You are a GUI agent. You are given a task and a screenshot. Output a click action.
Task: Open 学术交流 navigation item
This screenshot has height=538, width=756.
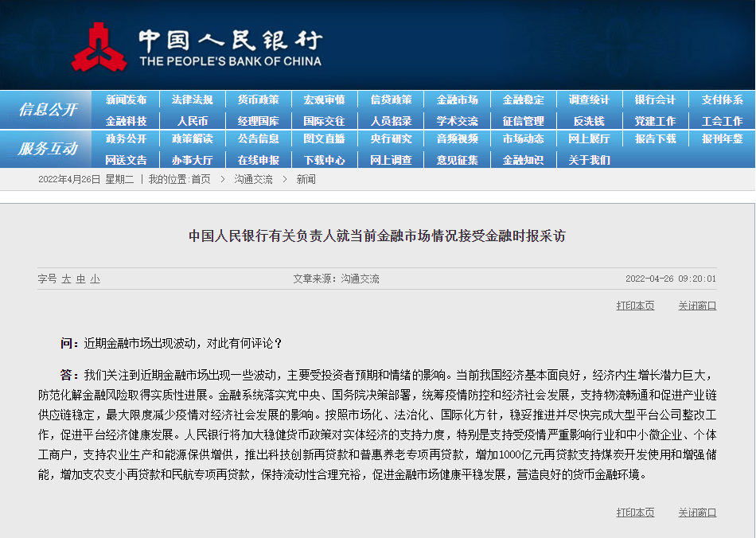tap(457, 121)
